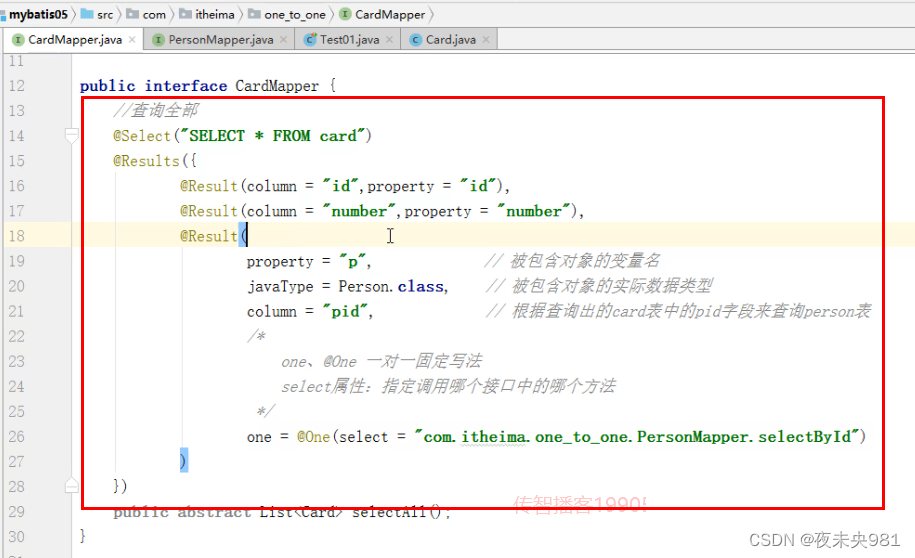Switch to the PersonMapper.java tab
This screenshot has width=915, height=558.
(221, 40)
